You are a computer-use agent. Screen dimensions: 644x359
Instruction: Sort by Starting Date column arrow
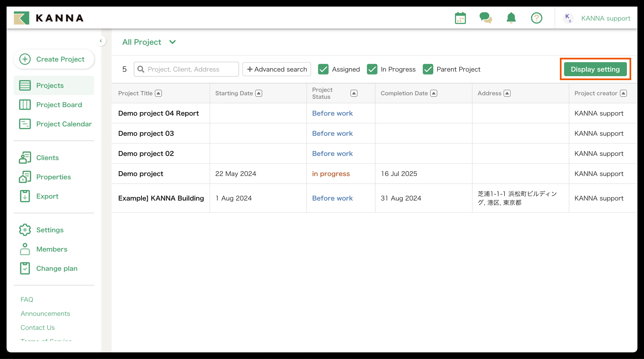coord(259,93)
